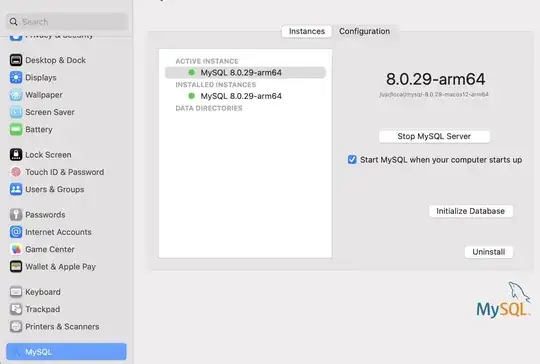Click the Desktop & Dock sidebar icon

[x=16, y=60]
